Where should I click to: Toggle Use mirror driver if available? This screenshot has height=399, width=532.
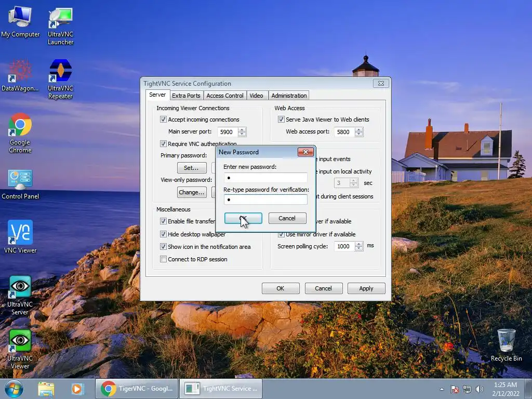point(281,234)
